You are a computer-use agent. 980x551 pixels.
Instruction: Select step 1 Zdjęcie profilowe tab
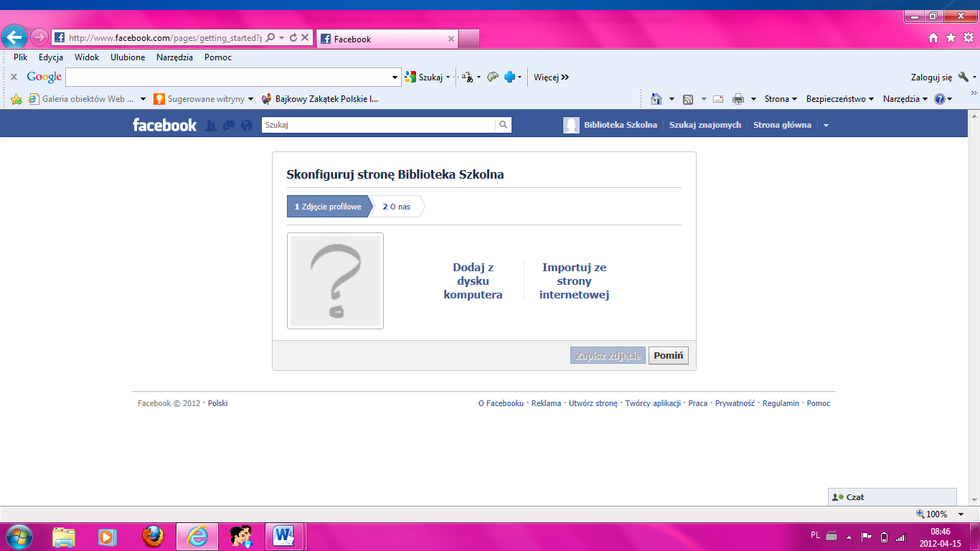(x=328, y=207)
